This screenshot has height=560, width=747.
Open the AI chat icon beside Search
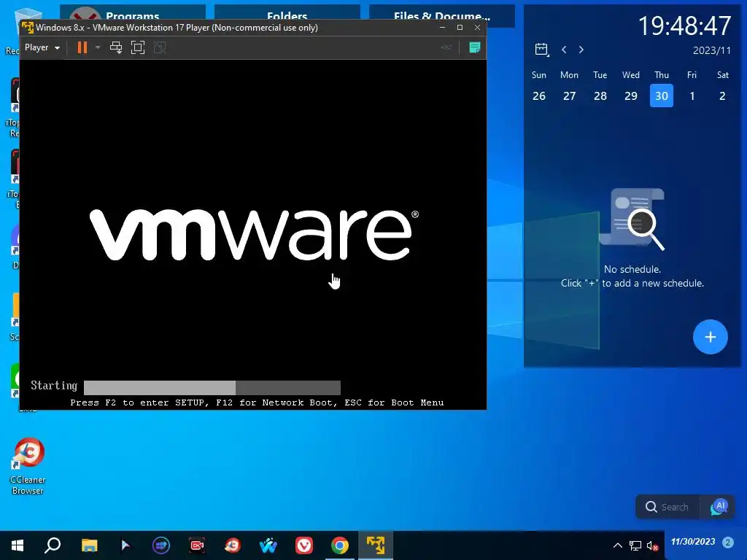pyautogui.click(x=719, y=507)
